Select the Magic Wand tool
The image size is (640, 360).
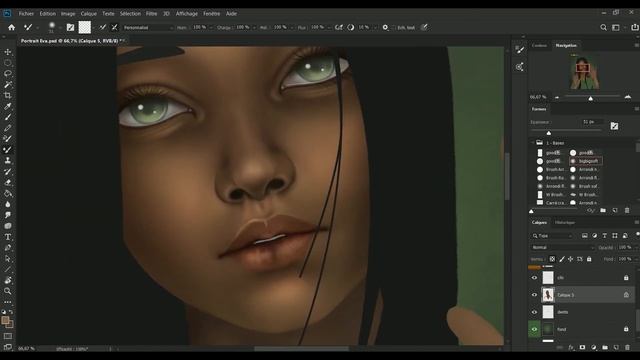pyautogui.click(x=8, y=84)
